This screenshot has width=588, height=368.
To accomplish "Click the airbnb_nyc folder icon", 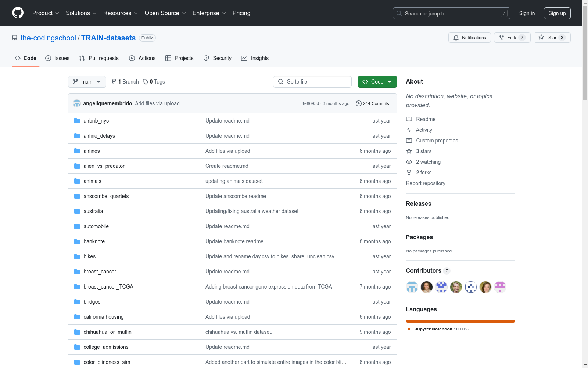I will point(77,121).
